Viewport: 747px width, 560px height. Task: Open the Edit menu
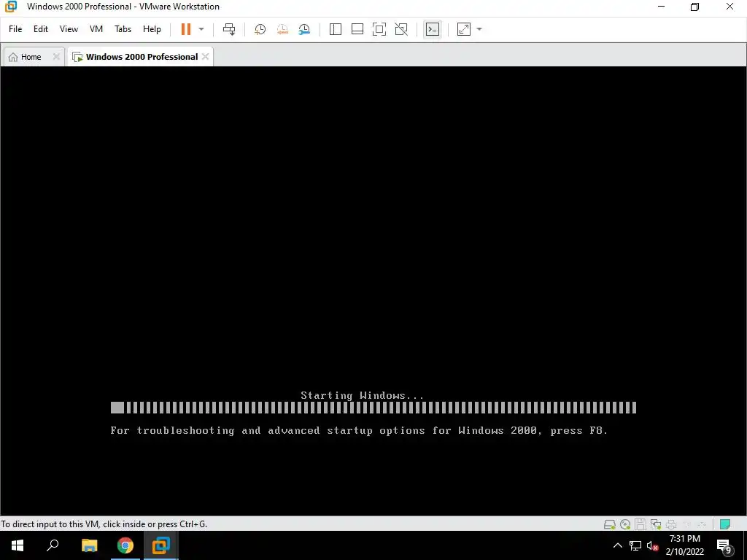tap(41, 29)
